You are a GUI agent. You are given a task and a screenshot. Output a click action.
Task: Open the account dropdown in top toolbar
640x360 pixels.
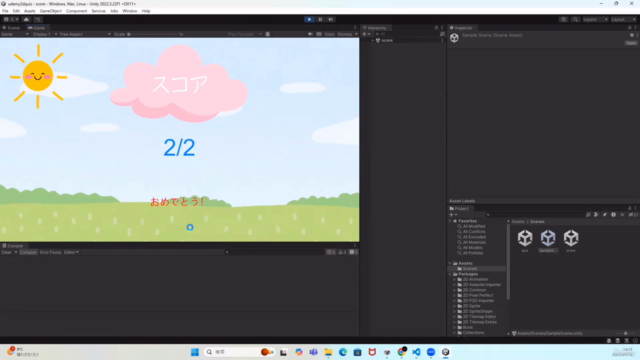(11, 19)
